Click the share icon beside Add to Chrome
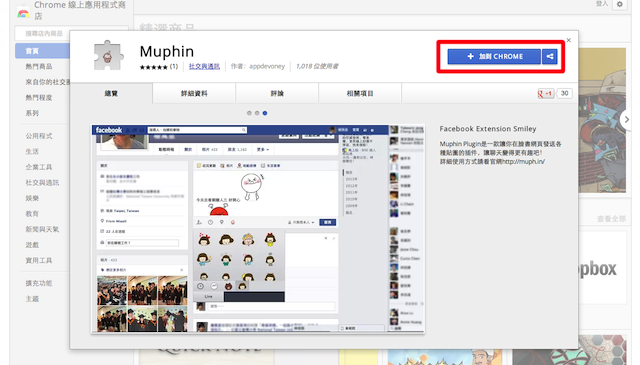 click(550, 56)
